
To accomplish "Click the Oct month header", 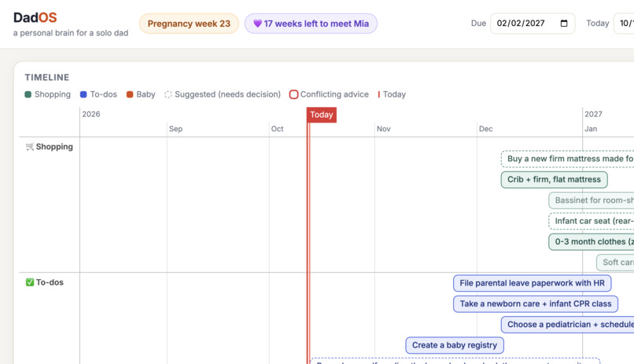I will click(x=277, y=129).
